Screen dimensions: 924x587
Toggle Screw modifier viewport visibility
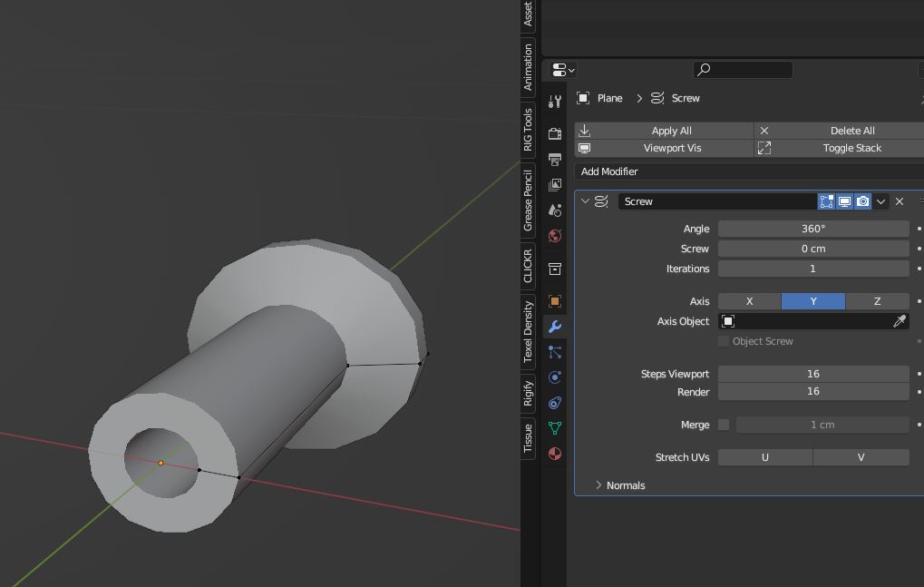pos(844,201)
